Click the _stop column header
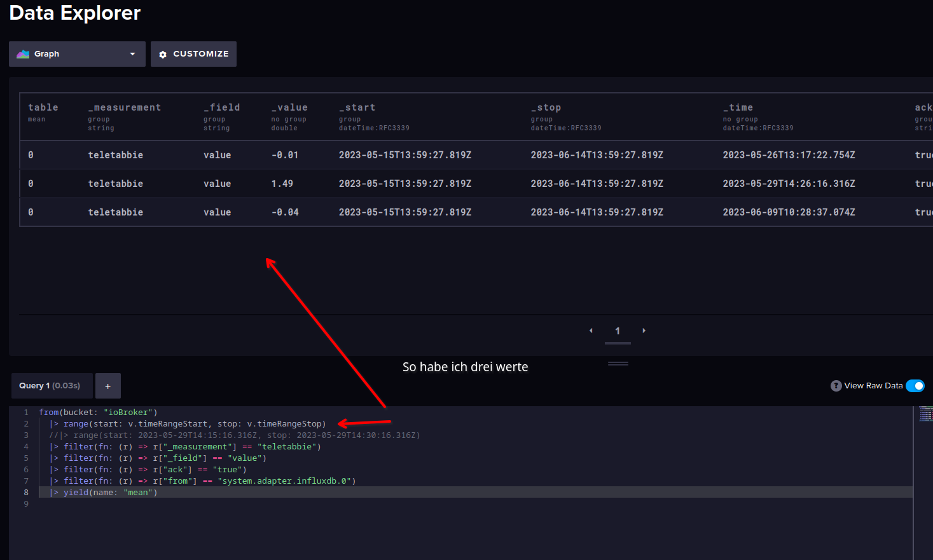Screen dimensions: 933x560 tap(546, 107)
